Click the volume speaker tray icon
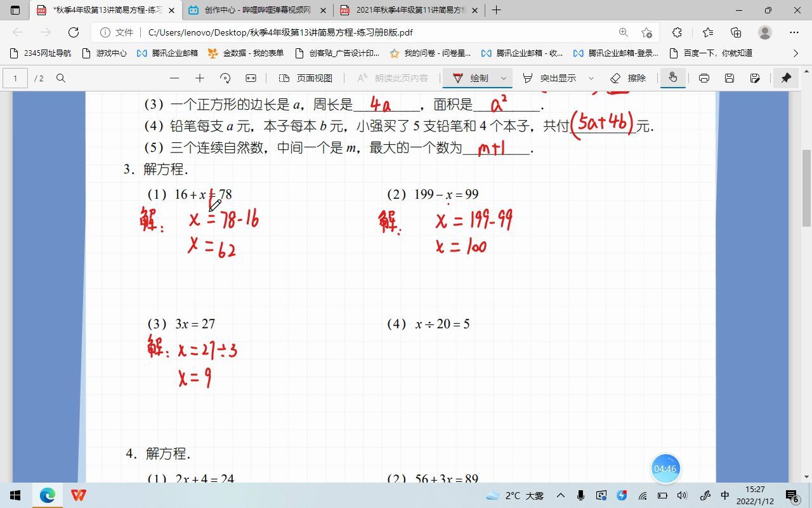 pyautogui.click(x=683, y=495)
